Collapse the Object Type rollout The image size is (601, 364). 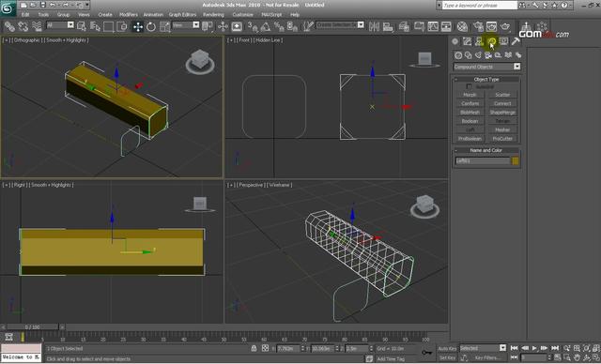coord(486,79)
